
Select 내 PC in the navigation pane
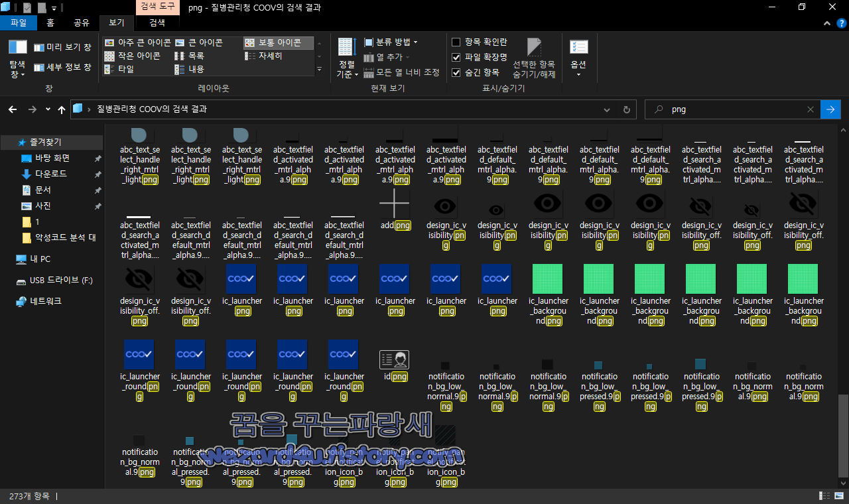click(40, 259)
